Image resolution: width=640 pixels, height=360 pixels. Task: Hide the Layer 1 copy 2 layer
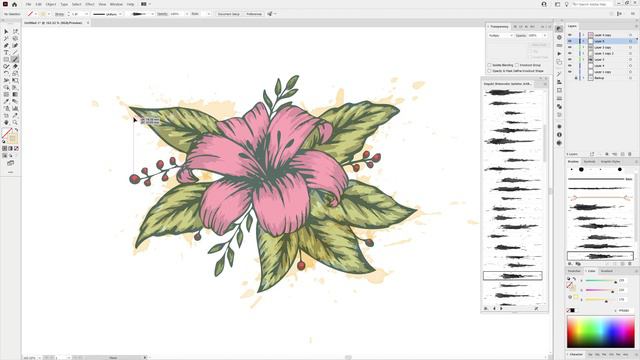[570, 53]
